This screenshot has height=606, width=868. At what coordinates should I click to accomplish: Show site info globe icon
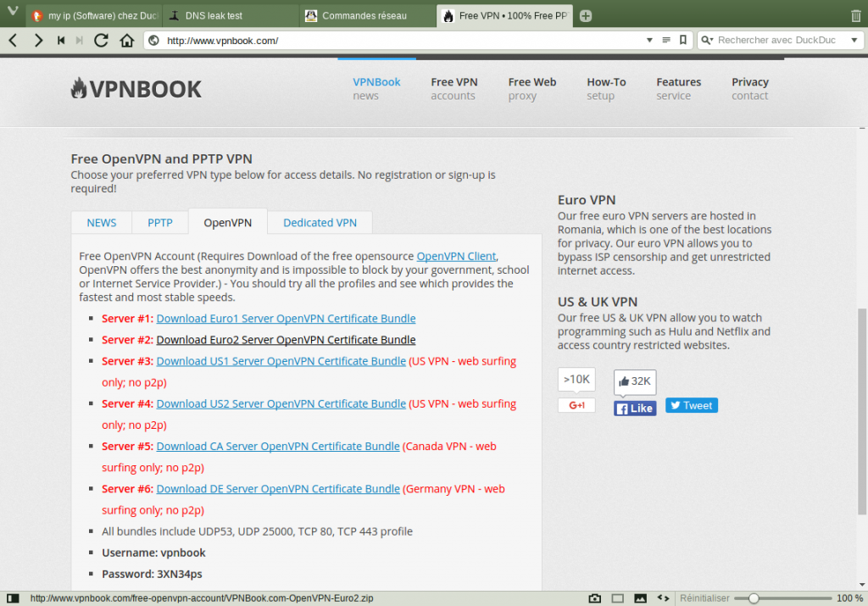[x=154, y=41]
